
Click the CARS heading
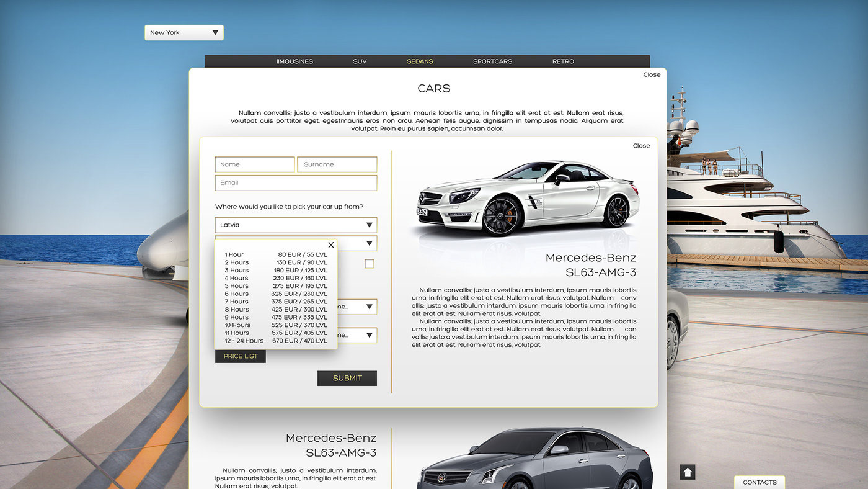pos(434,89)
